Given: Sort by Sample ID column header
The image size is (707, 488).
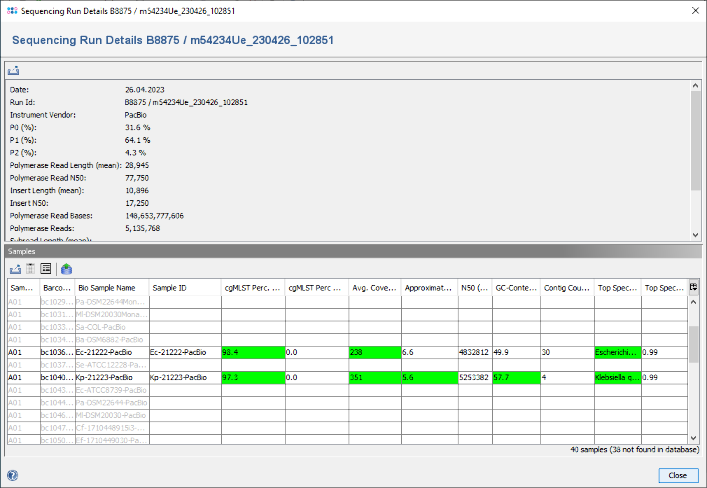Looking at the screenshot, I should (x=184, y=287).
